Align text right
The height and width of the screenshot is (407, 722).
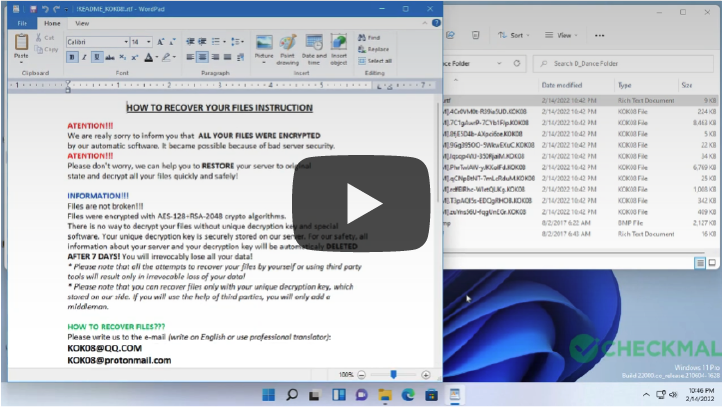coord(215,57)
